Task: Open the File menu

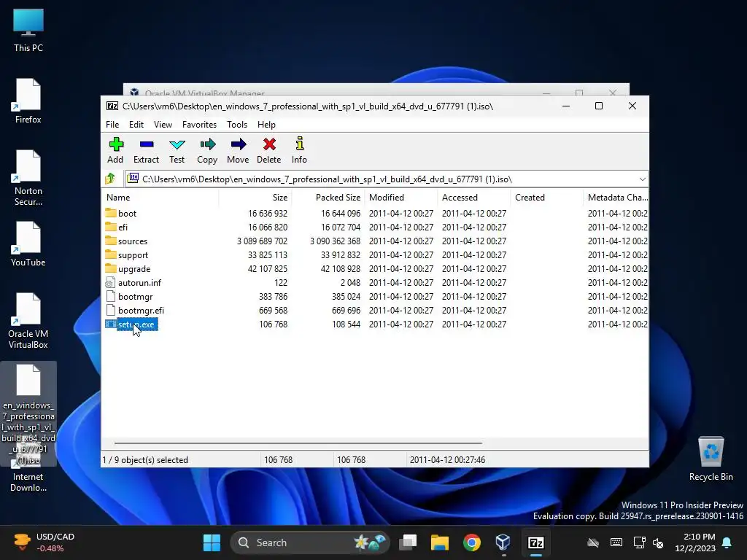Action: 112,124
